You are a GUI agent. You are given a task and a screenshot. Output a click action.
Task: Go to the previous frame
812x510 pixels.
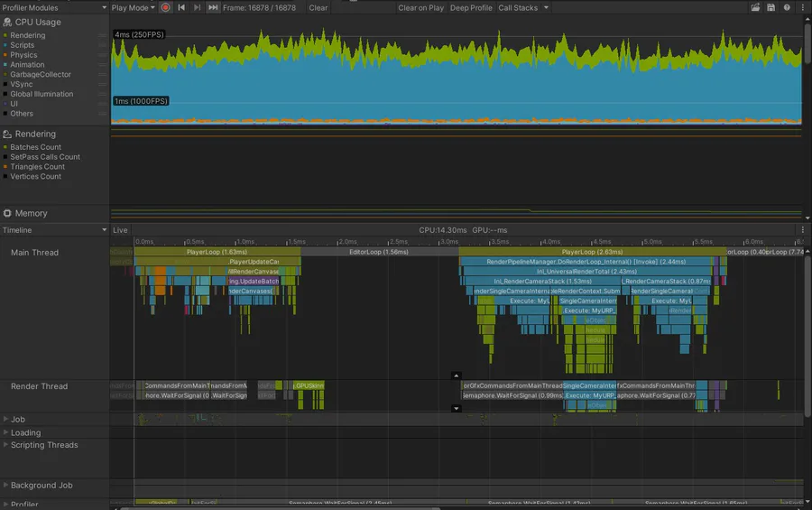[181, 8]
